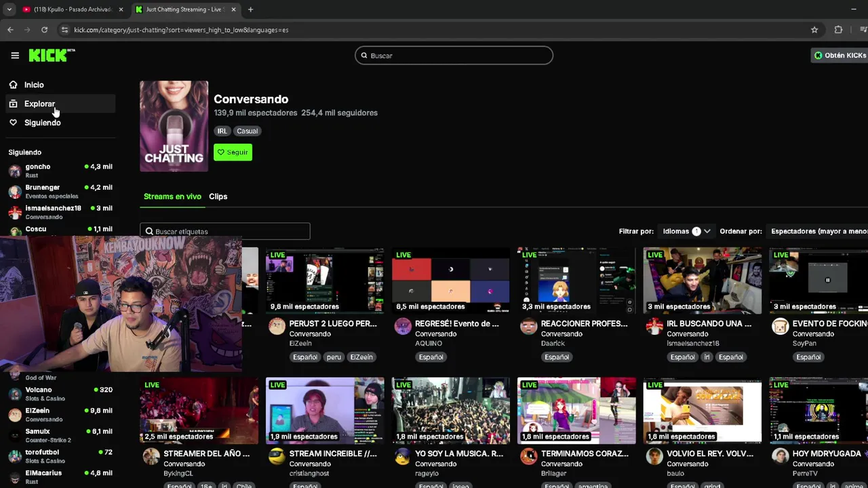The image size is (868, 488).
Task: Open IRL BUSCANDO UNA stream thumbnail
Action: pos(702,281)
